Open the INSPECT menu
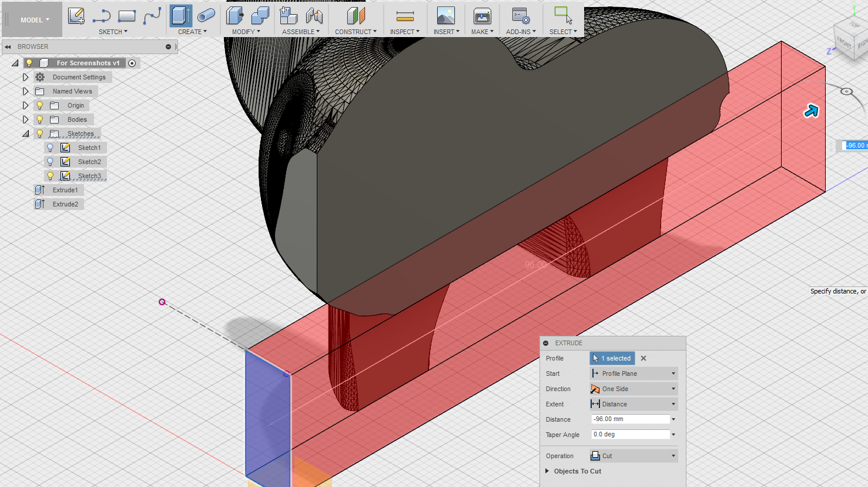The width and height of the screenshot is (868, 487). click(405, 32)
